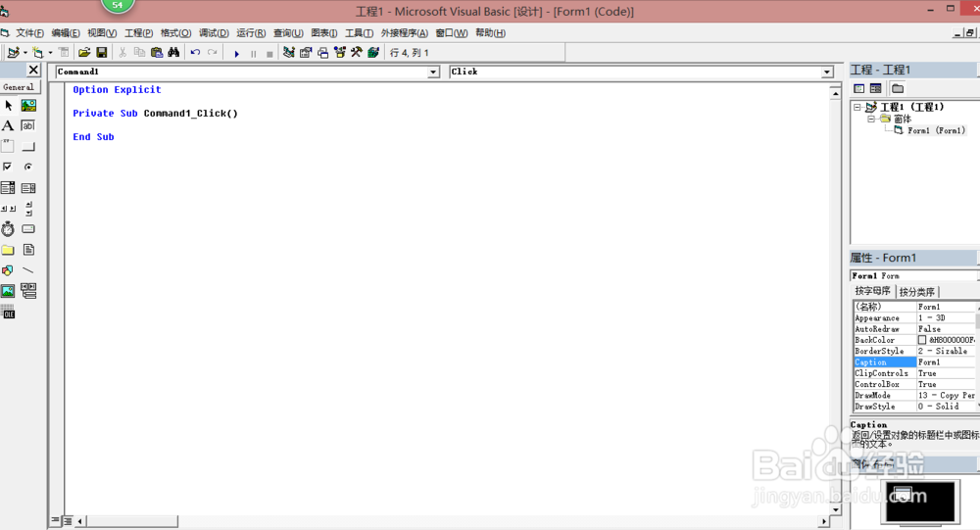Image resolution: width=980 pixels, height=530 pixels.
Task: Start the program with the Run arrow
Action: click(x=237, y=53)
